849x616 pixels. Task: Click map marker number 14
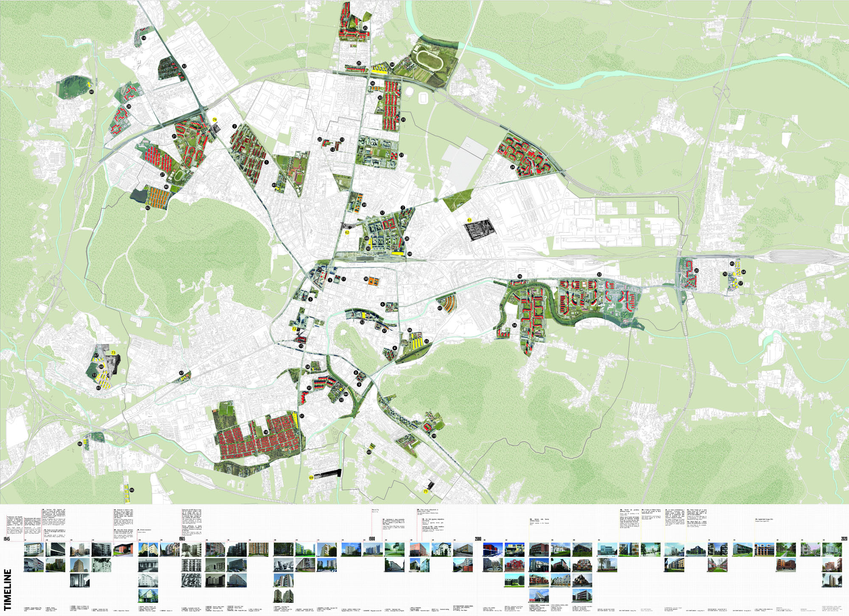[x=144, y=38]
